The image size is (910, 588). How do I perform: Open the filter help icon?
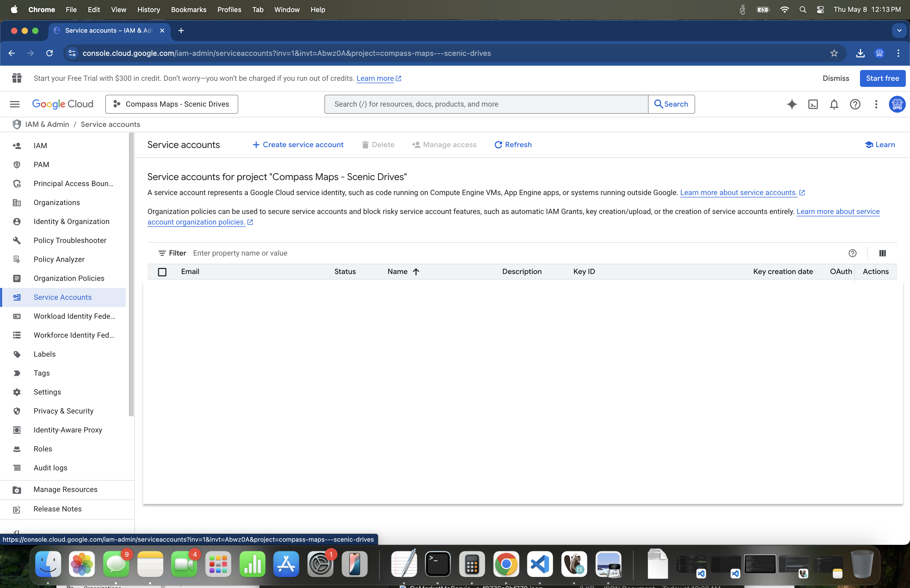click(x=852, y=253)
